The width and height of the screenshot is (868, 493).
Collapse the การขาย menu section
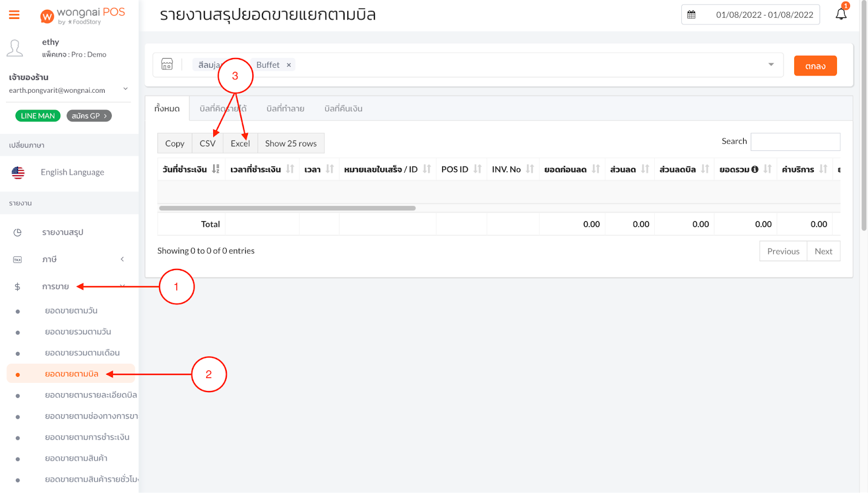(x=122, y=286)
